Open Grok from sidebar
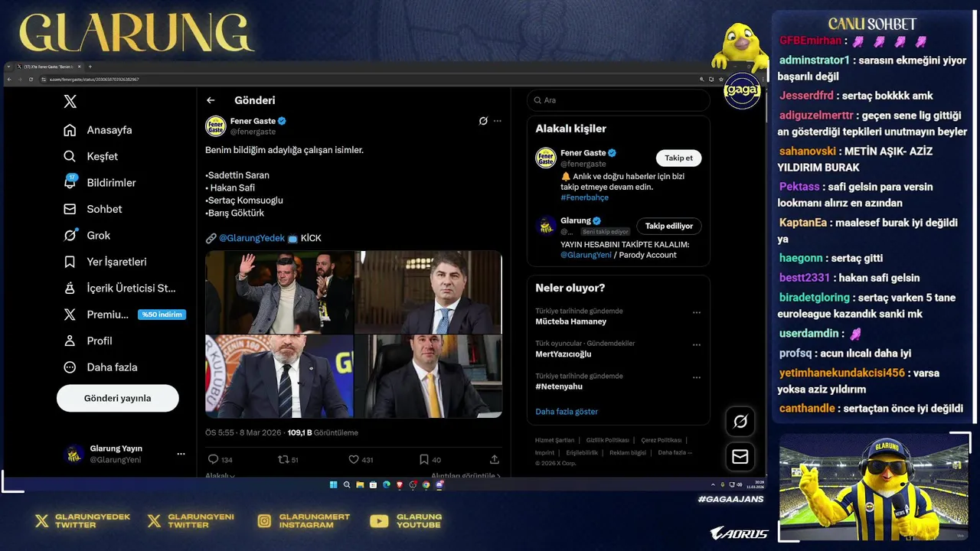The image size is (980, 551). coord(87,236)
